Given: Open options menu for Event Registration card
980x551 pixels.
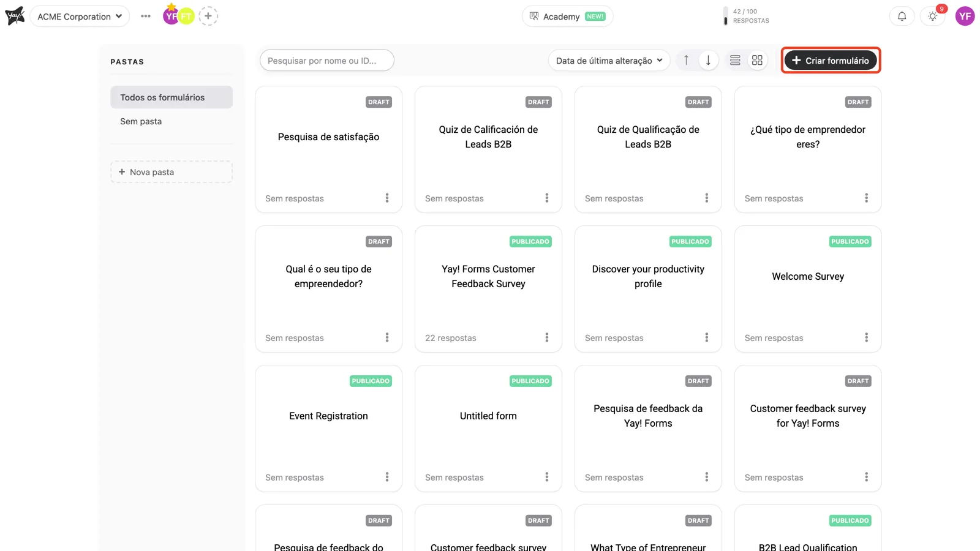Looking at the screenshot, I should click(x=387, y=477).
